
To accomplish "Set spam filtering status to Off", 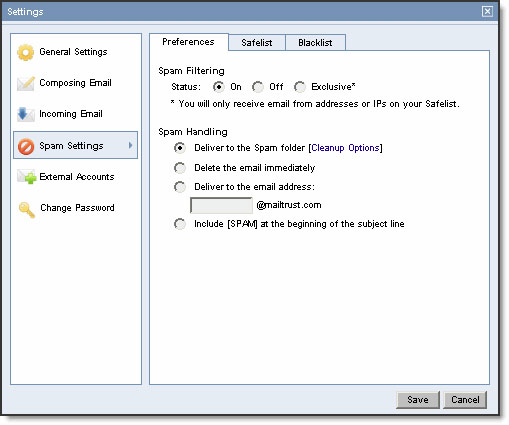I will pos(258,87).
